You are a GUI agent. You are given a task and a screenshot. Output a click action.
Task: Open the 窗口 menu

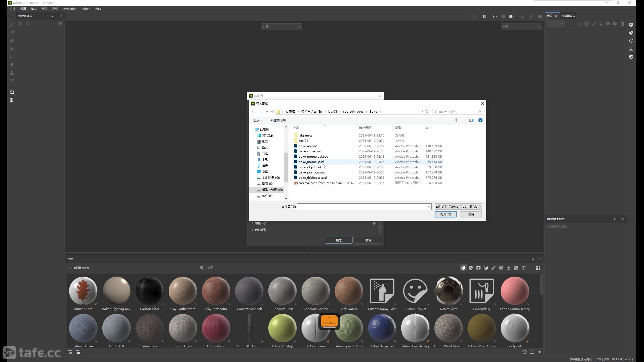point(44,9)
